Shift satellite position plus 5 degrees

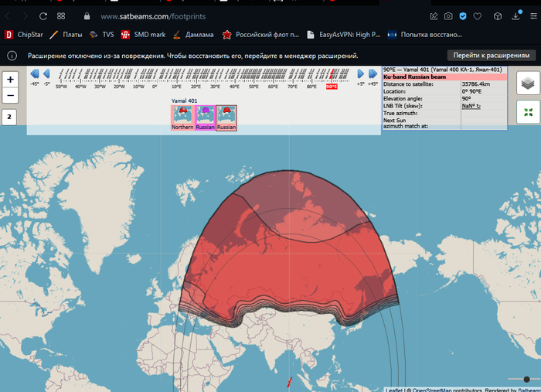coord(361,74)
